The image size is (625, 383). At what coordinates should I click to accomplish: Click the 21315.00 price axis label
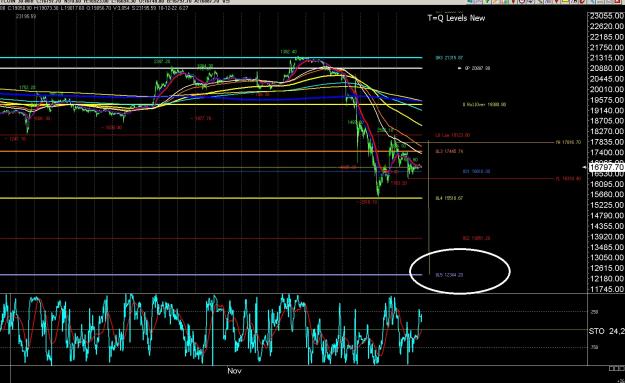coord(607,58)
